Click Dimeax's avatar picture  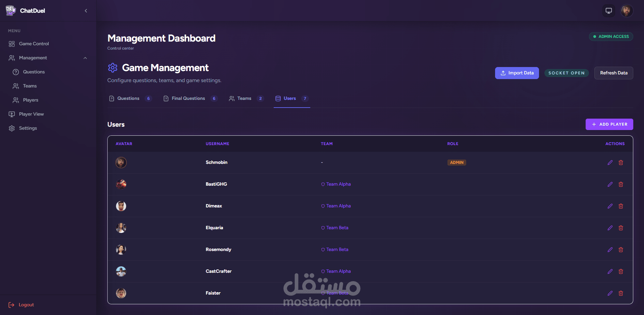tap(121, 206)
